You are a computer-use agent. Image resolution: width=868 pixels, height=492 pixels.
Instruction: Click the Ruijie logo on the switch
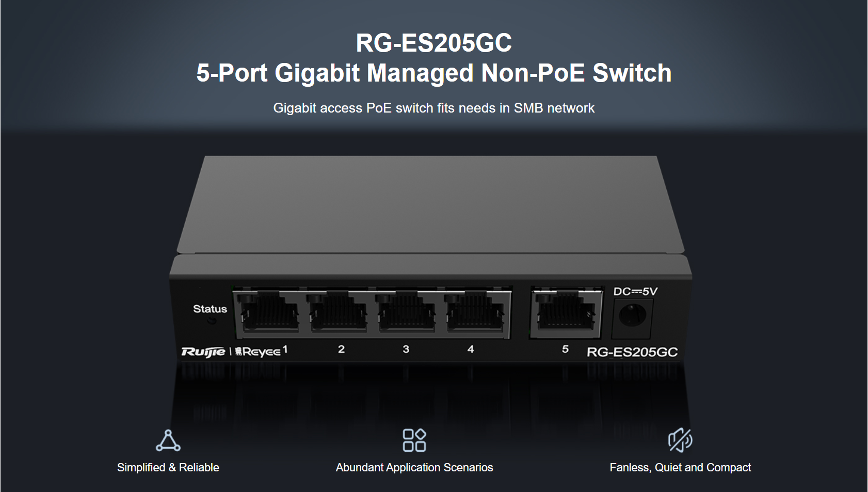[203, 352]
